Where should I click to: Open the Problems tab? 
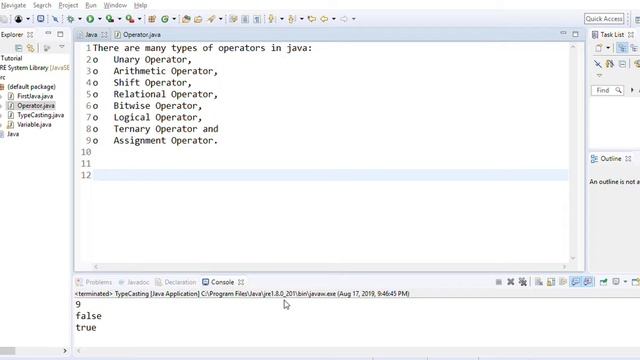point(94,282)
